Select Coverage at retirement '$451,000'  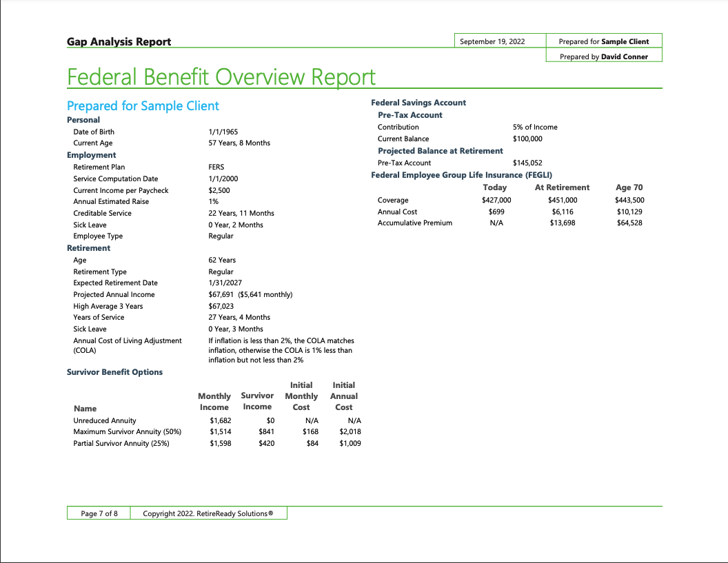(563, 200)
